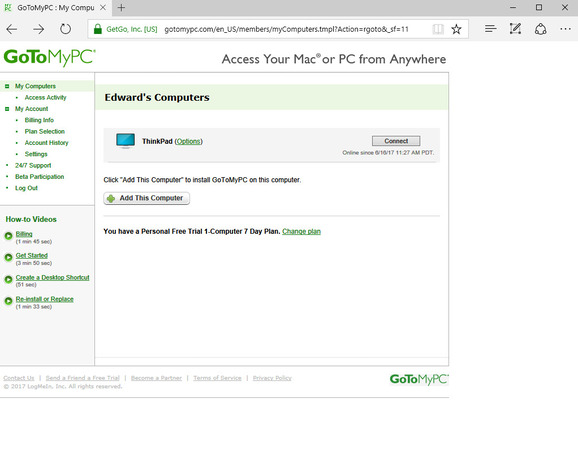Play the Get Started video icon

click(8, 258)
